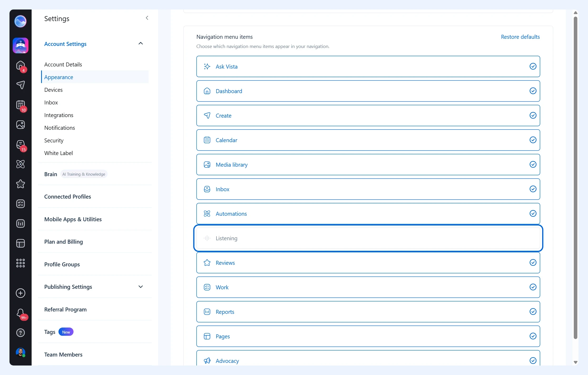Uncheck the Inbox navigation item
This screenshot has width=588, height=375.
point(533,189)
